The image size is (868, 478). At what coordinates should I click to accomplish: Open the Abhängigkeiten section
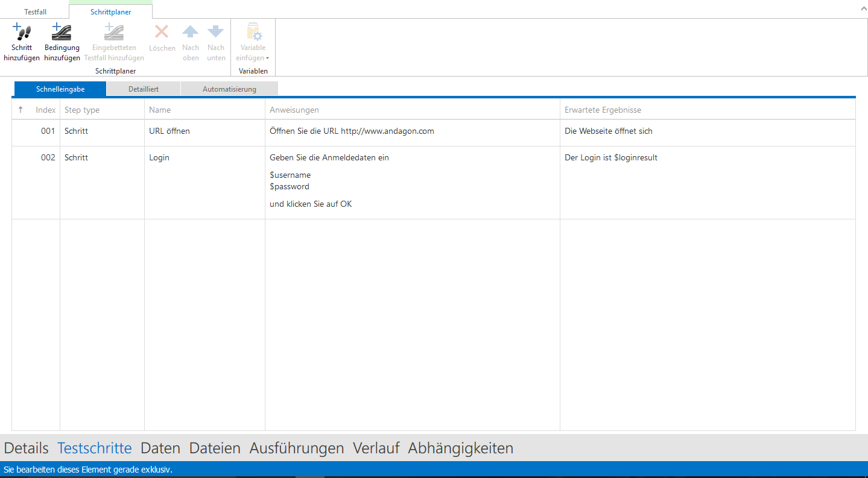(460, 448)
